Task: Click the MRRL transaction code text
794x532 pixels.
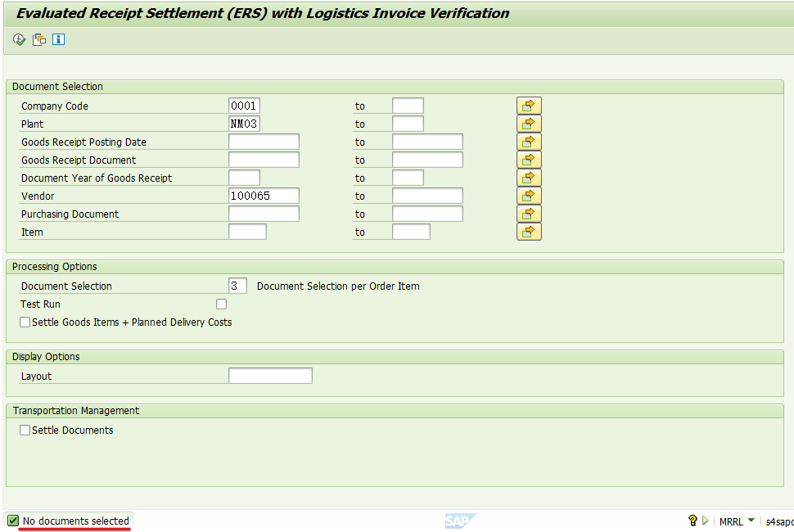Action: (731, 521)
